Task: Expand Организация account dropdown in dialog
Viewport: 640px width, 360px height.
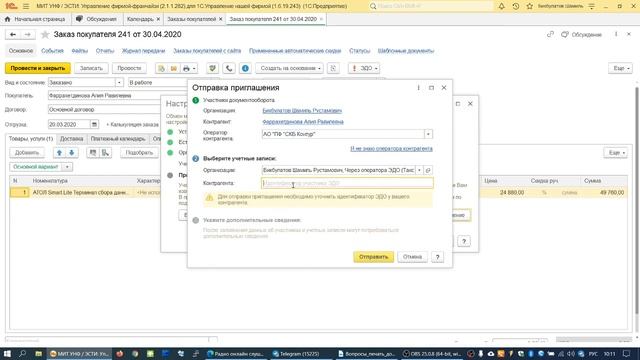Action: tap(419, 170)
